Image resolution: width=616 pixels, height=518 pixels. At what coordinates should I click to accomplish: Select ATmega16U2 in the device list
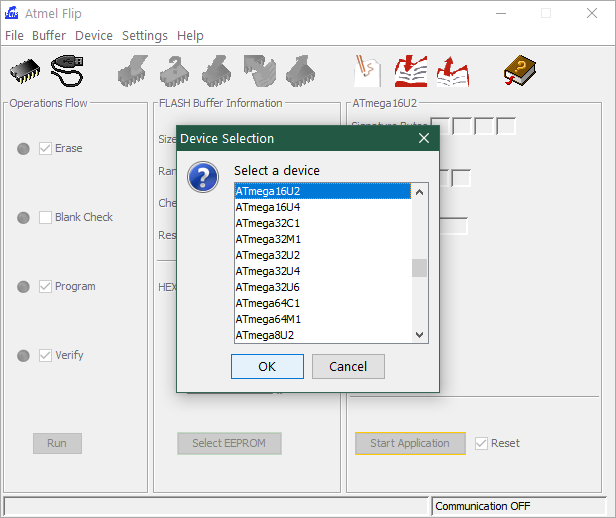pos(323,191)
